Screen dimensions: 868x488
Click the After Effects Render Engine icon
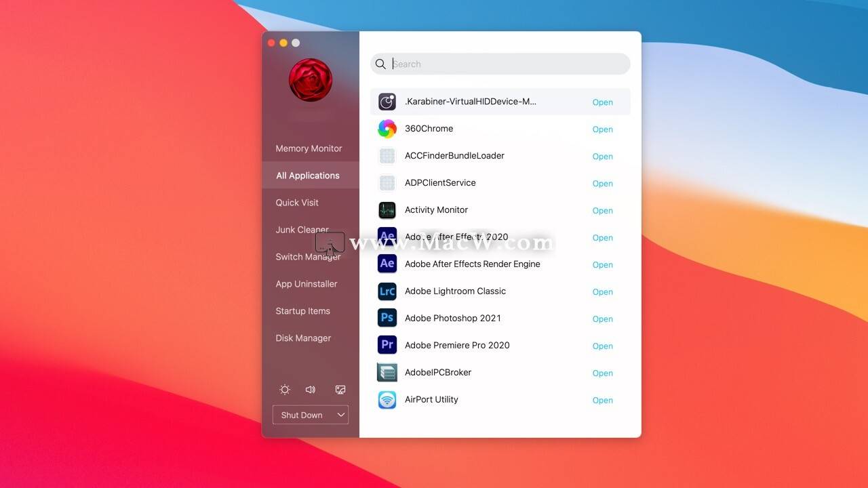tap(387, 264)
